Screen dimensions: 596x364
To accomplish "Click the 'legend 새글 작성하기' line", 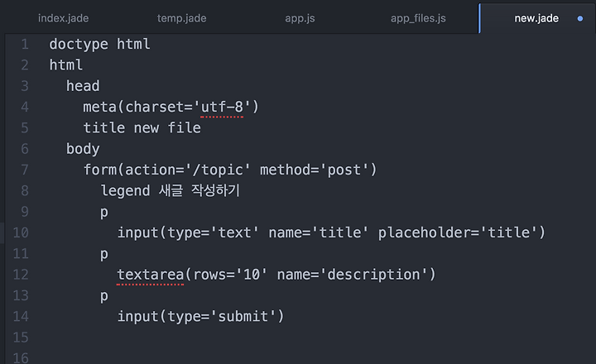I will [x=171, y=191].
